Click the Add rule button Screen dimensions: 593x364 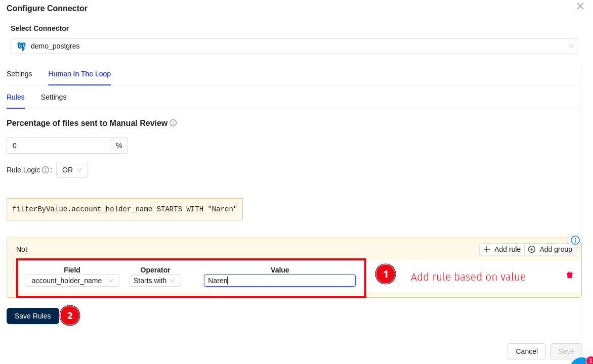click(502, 249)
